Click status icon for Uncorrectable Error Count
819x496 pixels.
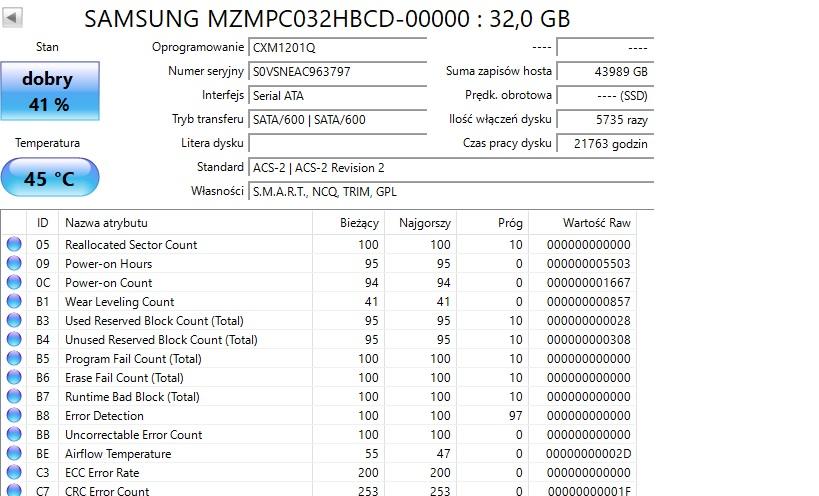[x=14, y=434]
